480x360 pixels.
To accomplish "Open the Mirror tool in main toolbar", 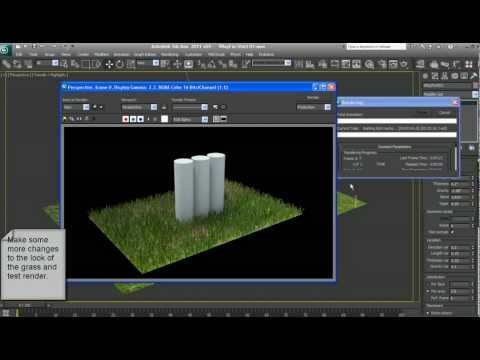I will 298,64.
